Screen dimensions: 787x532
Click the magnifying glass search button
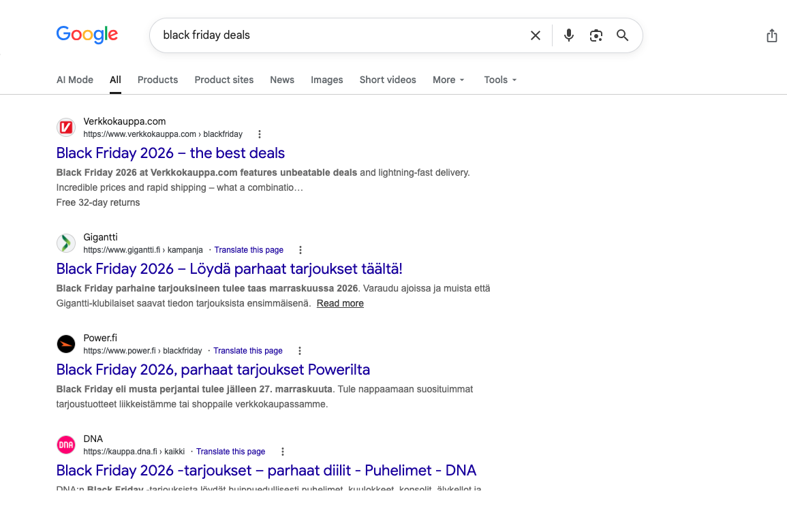622,35
